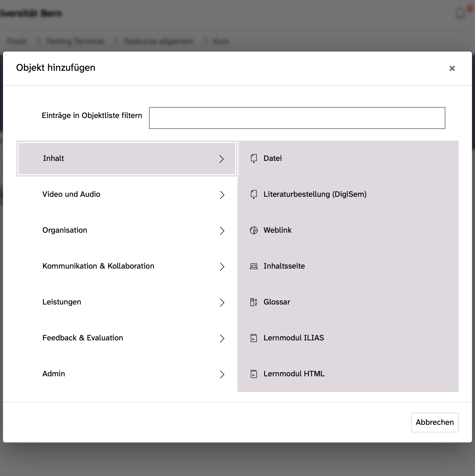The image size is (475, 476).
Task: Select Kommunikation & Kollaboration category
Action: [127, 266]
